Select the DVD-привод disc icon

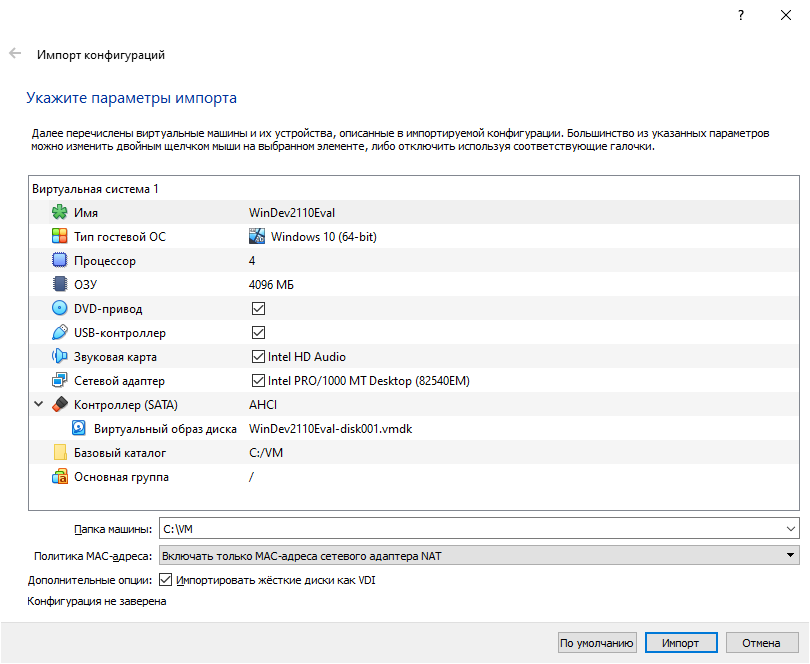tap(57, 308)
